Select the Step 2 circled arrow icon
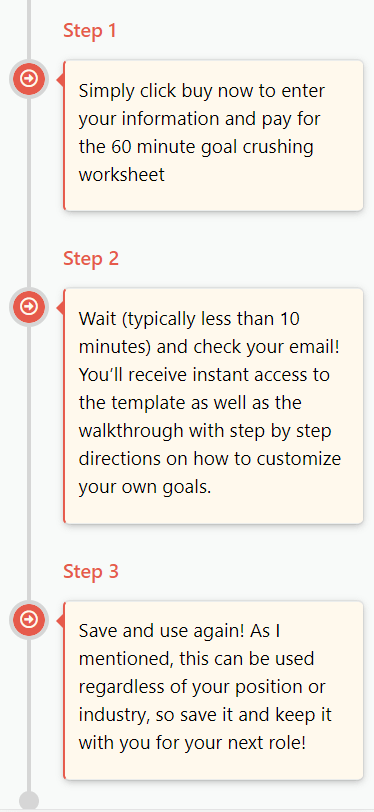Viewport: 374px width, 812px height. (29, 307)
